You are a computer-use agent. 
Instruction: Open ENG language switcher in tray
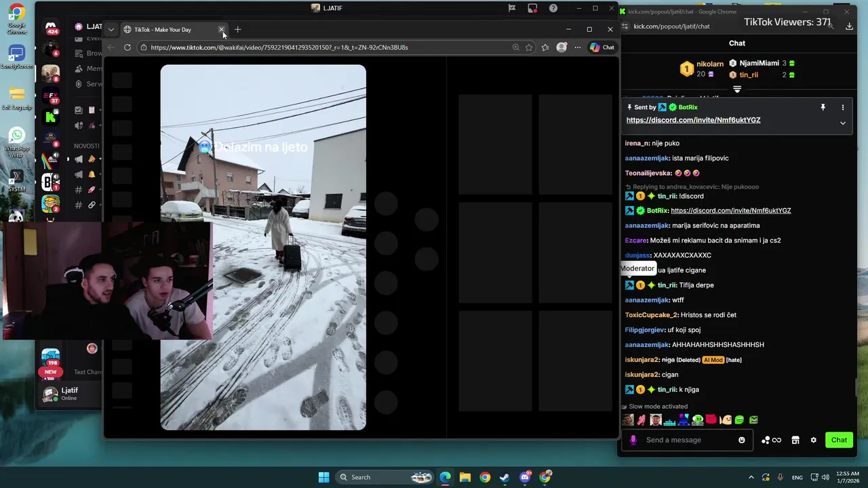point(797,477)
